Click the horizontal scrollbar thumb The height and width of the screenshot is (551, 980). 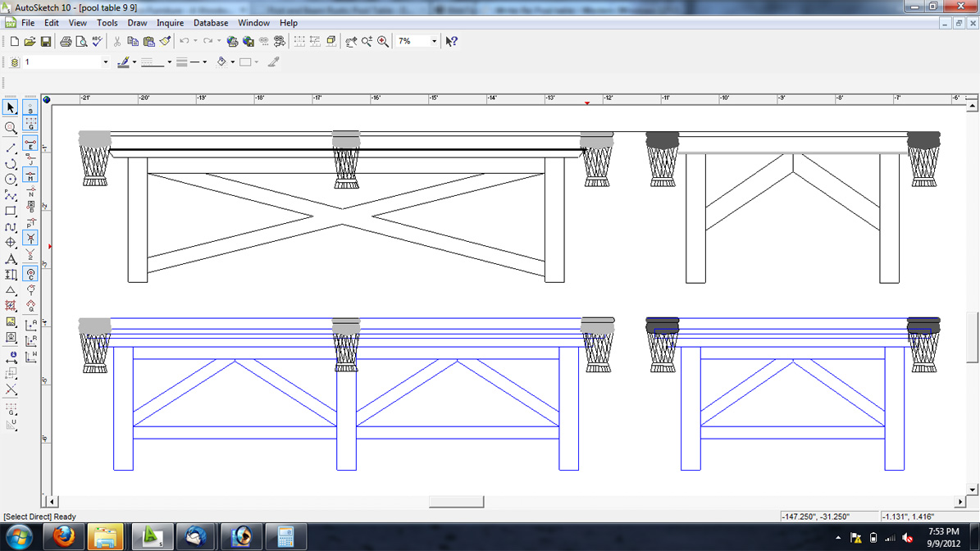[456, 501]
